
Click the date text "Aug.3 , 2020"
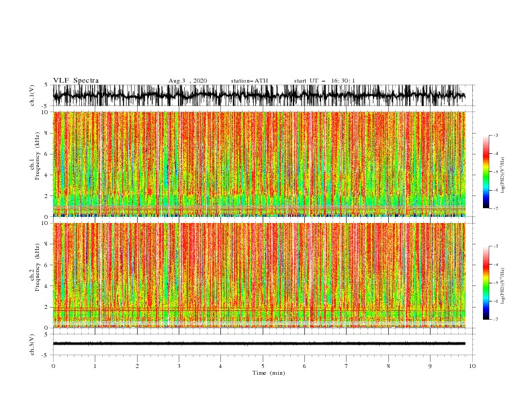point(187,81)
